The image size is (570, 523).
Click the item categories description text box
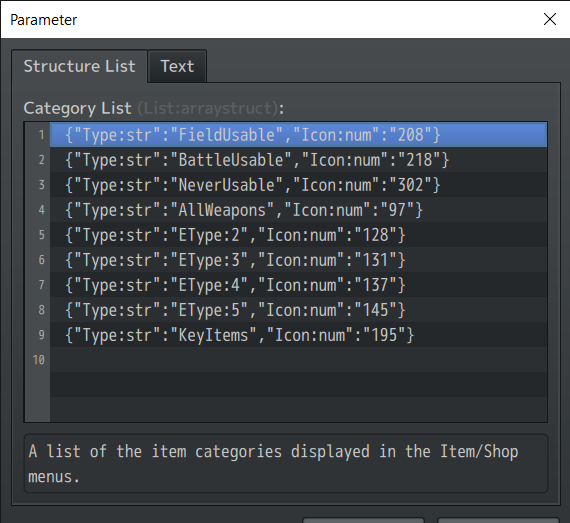click(285, 463)
